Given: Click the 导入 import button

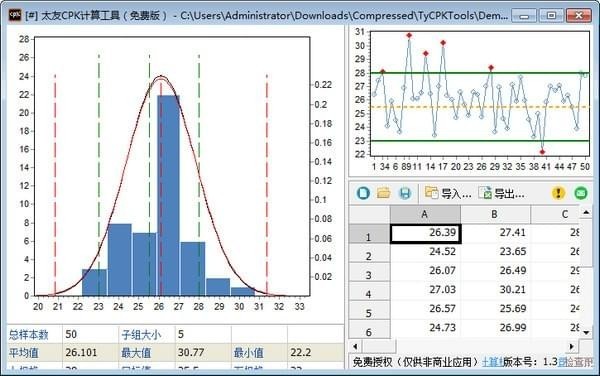Looking at the screenshot, I should pos(448,193).
